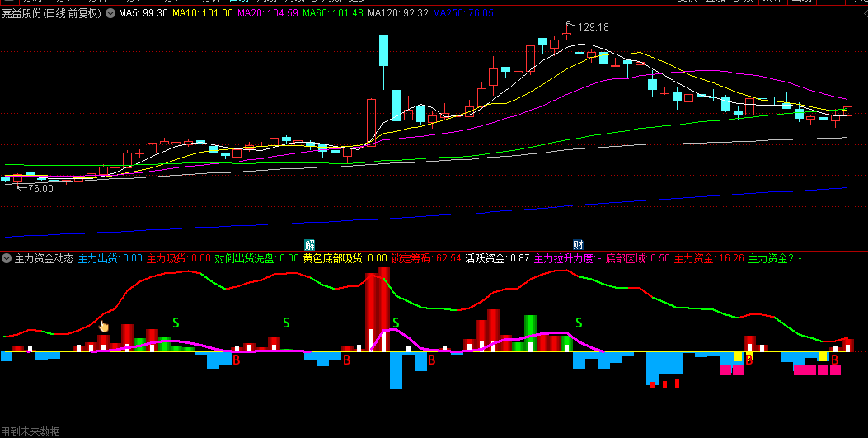Select the MA5: 99.30 label
The height and width of the screenshot is (438, 868).
(143, 12)
